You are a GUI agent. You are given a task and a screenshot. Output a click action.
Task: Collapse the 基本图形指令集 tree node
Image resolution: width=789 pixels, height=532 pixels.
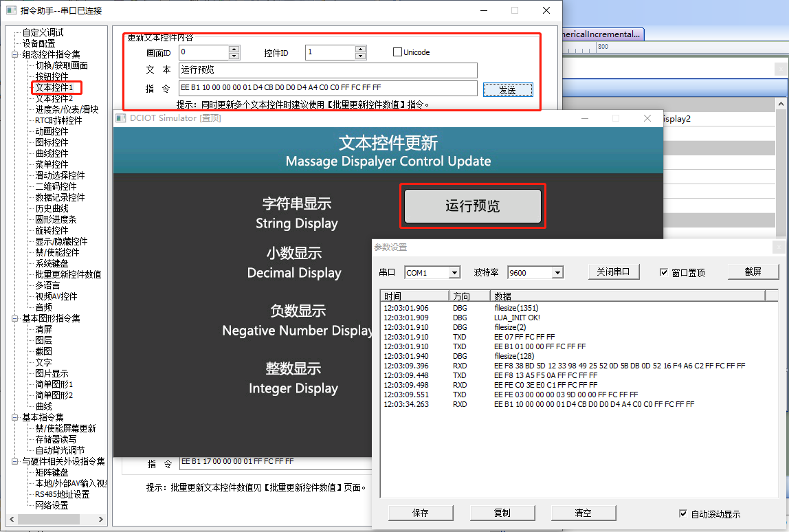tap(15, 319)
